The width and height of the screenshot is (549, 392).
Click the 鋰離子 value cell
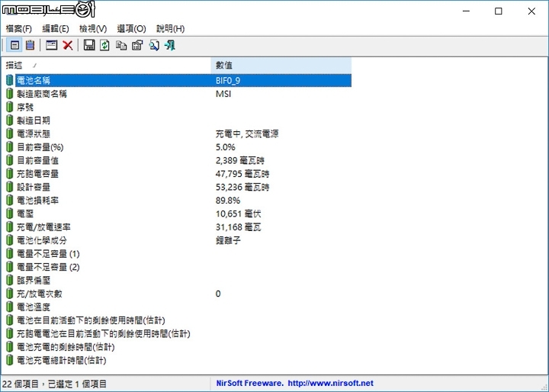coord(228,240)
